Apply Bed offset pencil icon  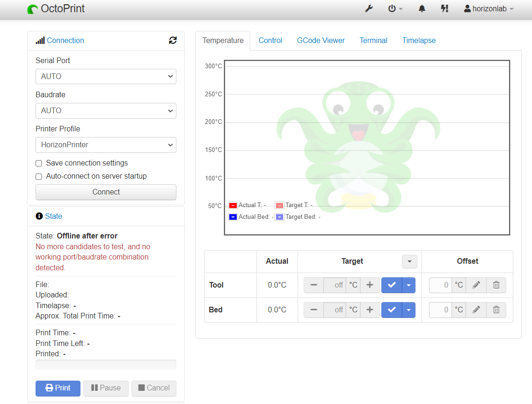(x=476, y=310)
